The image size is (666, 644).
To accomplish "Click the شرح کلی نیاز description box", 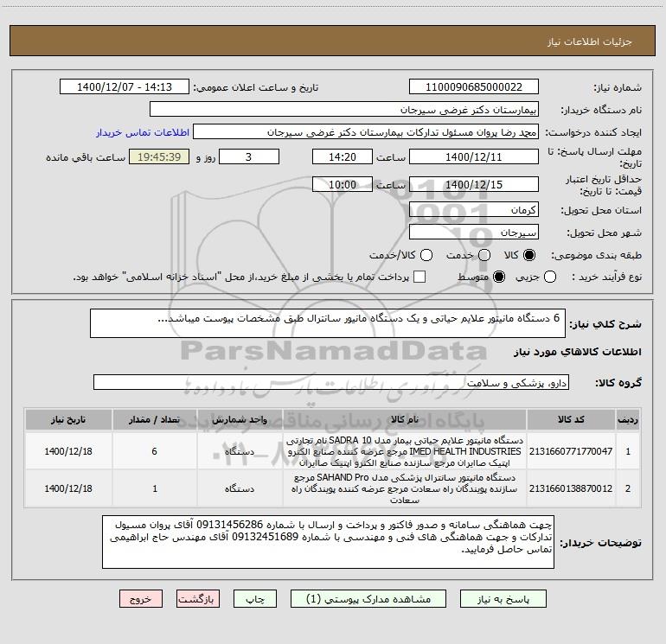I will [x=328, y=323].
